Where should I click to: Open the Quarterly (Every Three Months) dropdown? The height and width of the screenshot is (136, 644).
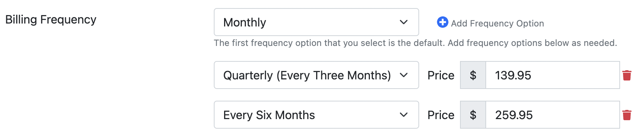(316, 75)
